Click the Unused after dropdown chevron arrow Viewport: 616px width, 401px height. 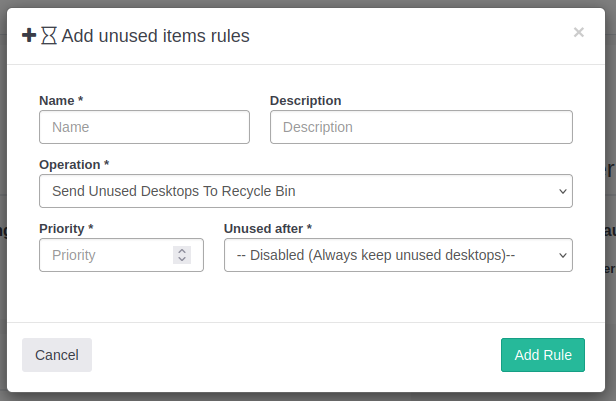(562, 255)
